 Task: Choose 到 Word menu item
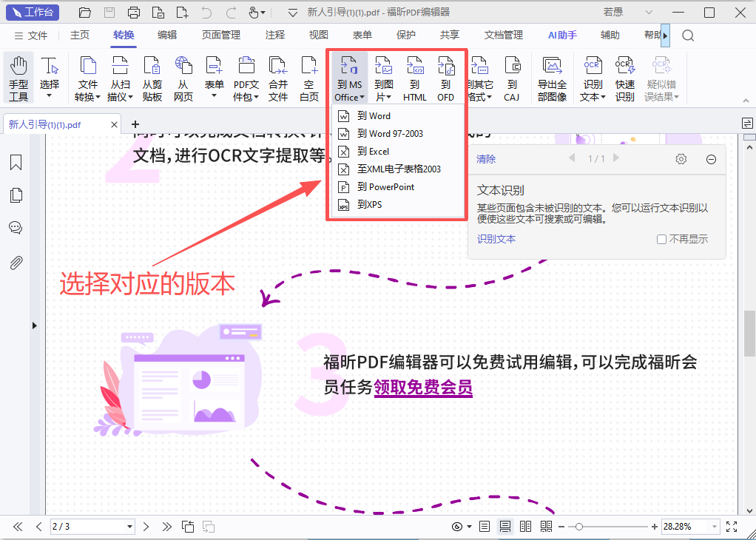click(398, 115)
